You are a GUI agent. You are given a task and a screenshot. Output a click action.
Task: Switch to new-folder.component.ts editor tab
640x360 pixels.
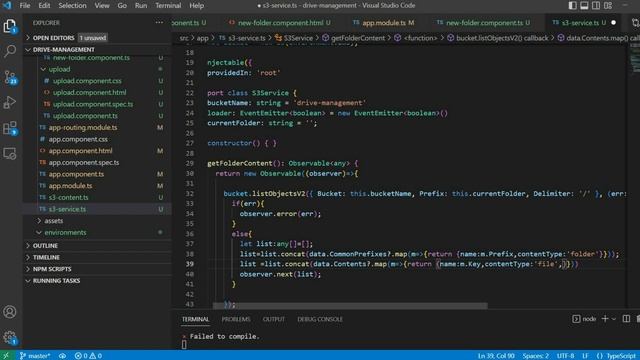483,23
